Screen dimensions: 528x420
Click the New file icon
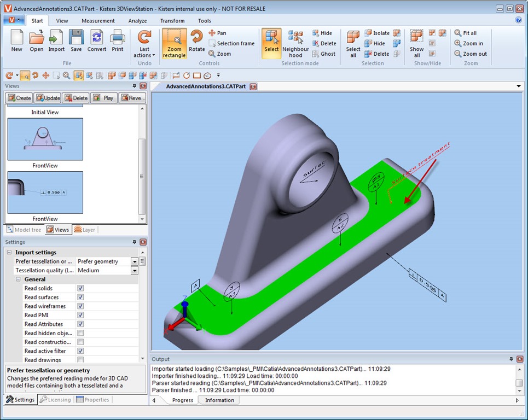click(x=17, y=40)
